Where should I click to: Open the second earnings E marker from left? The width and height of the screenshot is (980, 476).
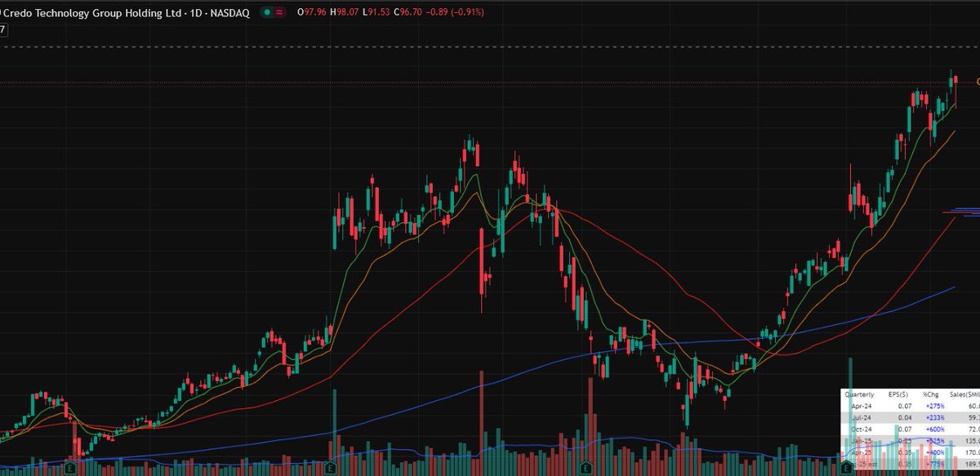(330, 469)
